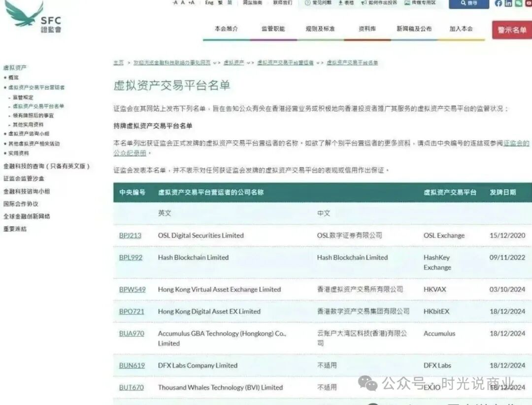Open the 资料库 navigation menu
Viewport: 532px width, 405px height.
[x=366, y=29]
